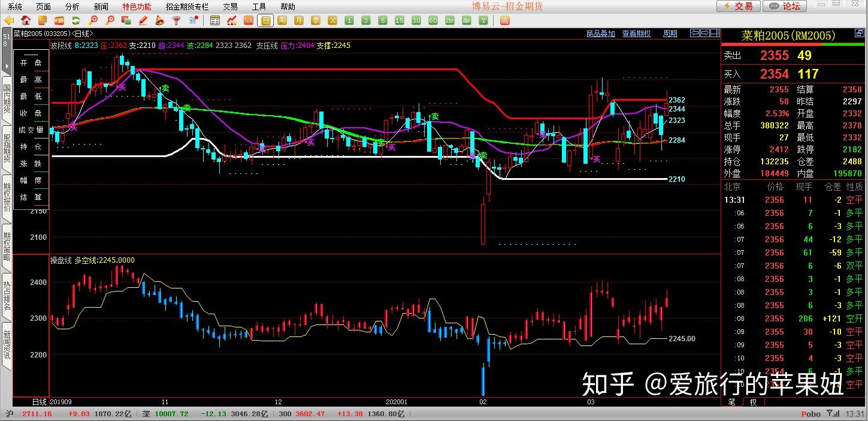
Task: Click the orange multi-chart layout icon
Action: tap(504, 20)
